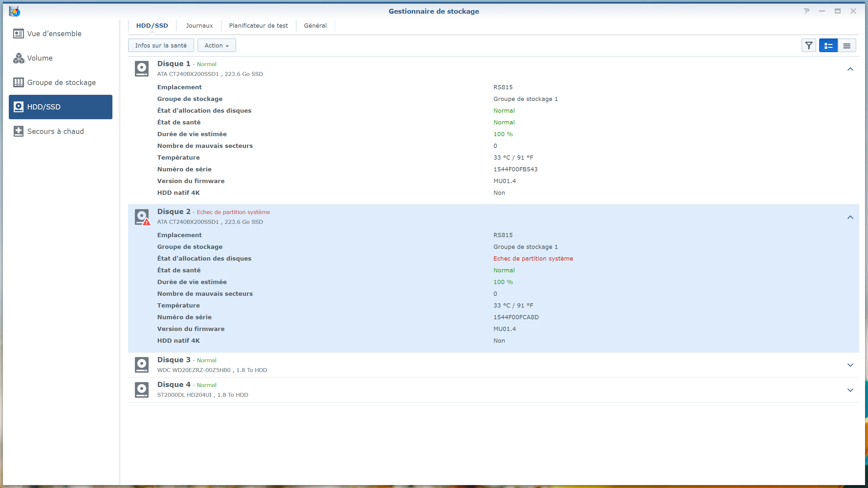Go to Groupe de stockage
868x488 pixels.
(x=61, y=82)
